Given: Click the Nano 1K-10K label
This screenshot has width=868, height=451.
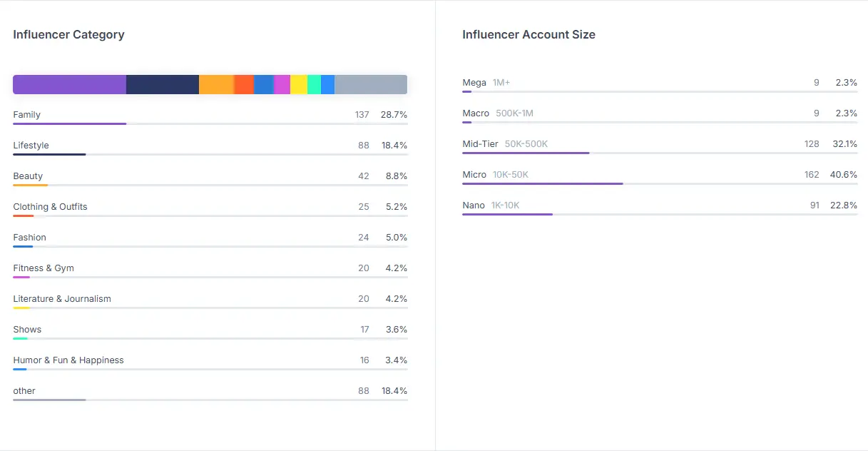Looking at the screenshot, I should pos(491,206).
